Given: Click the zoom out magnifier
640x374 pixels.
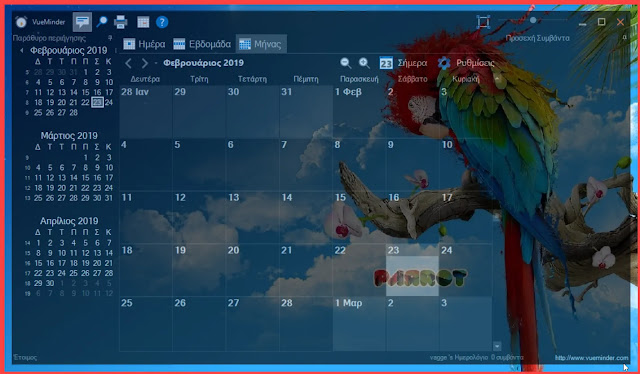Looking at the screenshot, I should point(346,63).
